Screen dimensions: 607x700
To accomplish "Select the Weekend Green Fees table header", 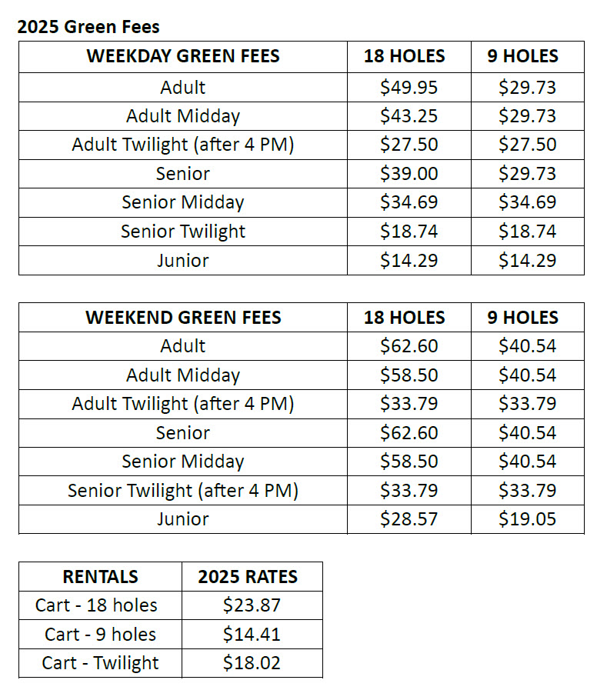I will (x=183, y=318).
